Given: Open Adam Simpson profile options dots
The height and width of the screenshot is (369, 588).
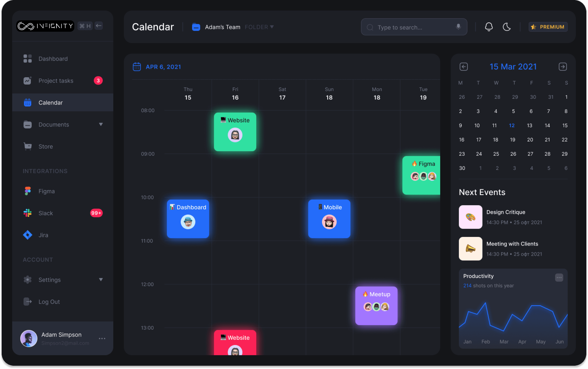Looking at the screenshot, I should coord(102,339).
